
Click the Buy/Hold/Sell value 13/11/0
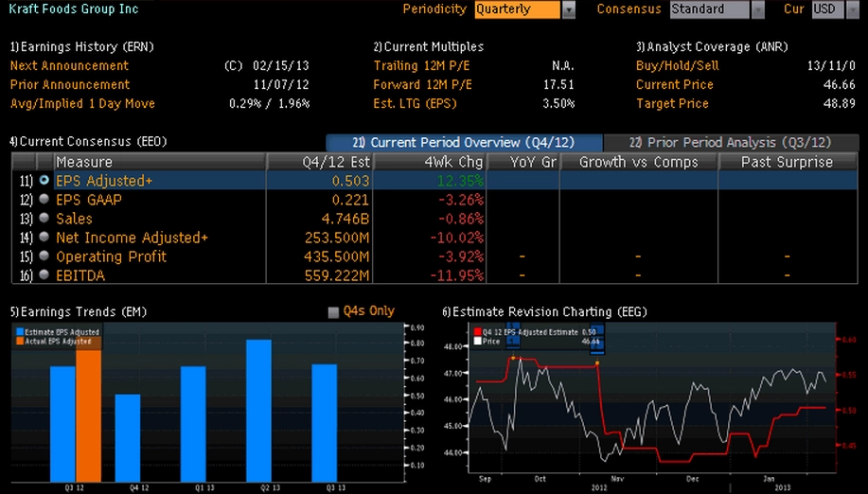click(x=831, y=66)
